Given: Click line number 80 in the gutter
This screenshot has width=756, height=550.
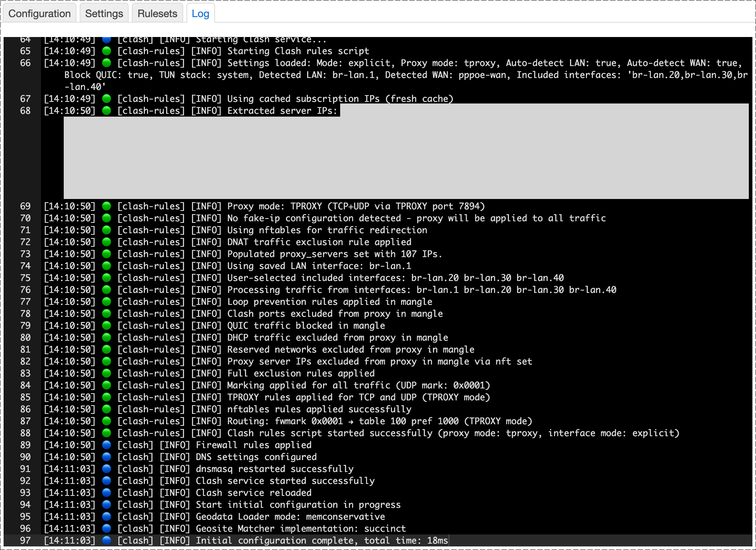Looking at the screenshot, I should (25, 337).
